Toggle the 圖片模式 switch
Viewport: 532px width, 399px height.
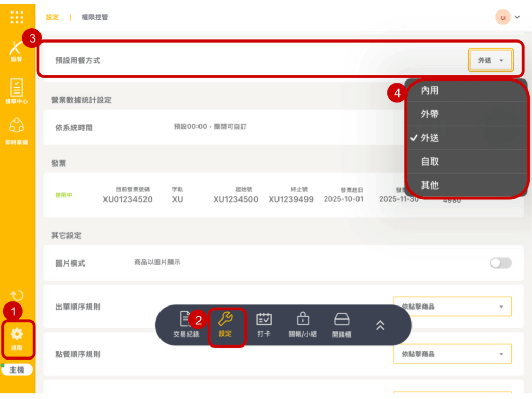501,263
